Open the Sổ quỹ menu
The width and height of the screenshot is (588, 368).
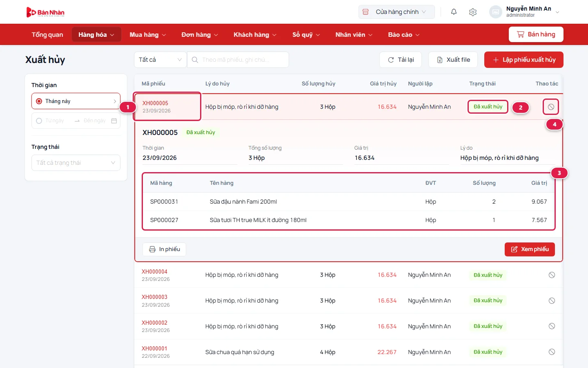306,35
